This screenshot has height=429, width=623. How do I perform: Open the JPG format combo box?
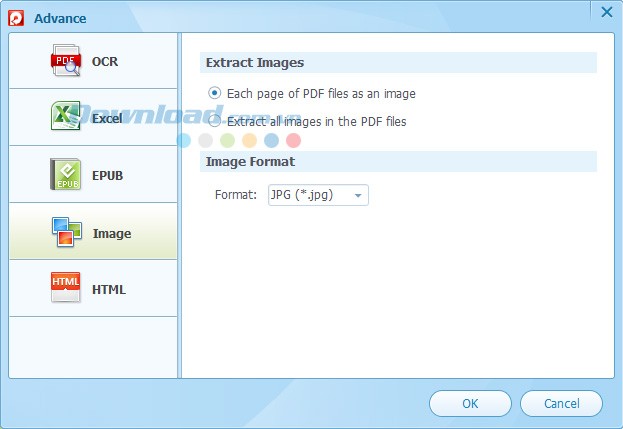pos(318,195)
